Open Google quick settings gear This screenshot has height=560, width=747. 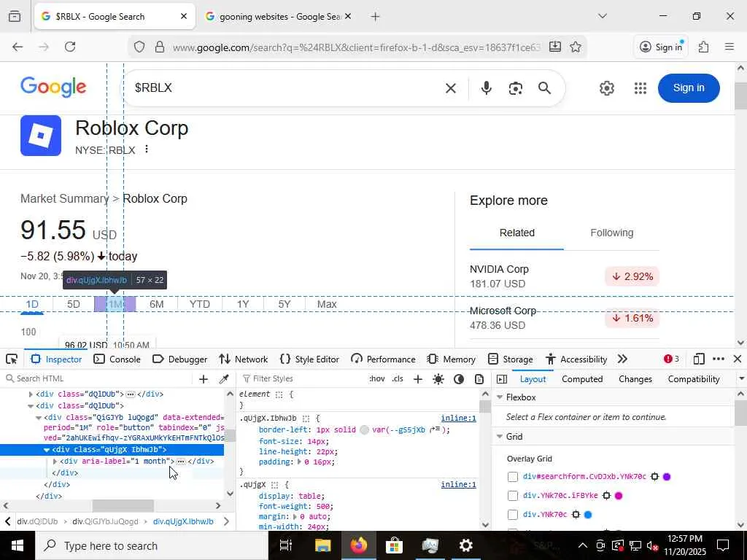606,88
